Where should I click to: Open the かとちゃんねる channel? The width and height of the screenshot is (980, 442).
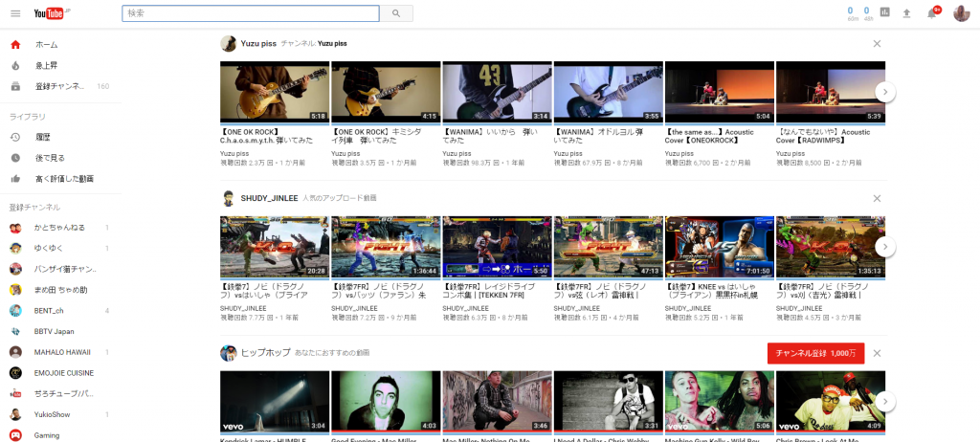tap(60, 228)
